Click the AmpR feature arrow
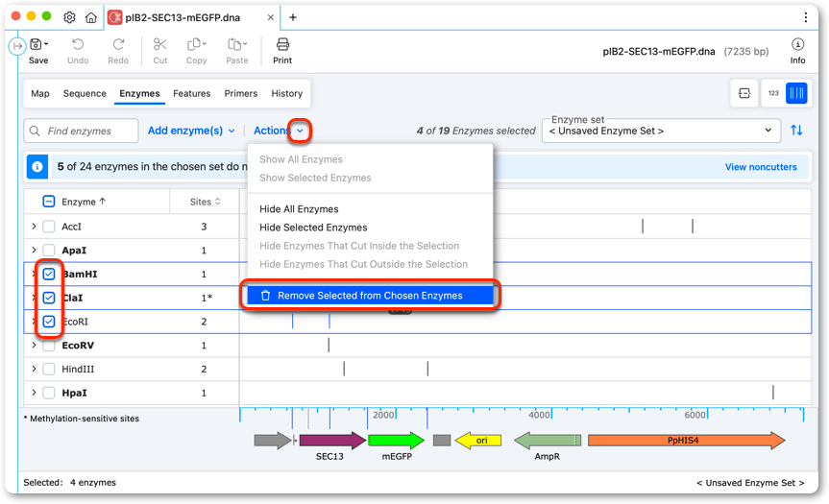 click(548, 440)
